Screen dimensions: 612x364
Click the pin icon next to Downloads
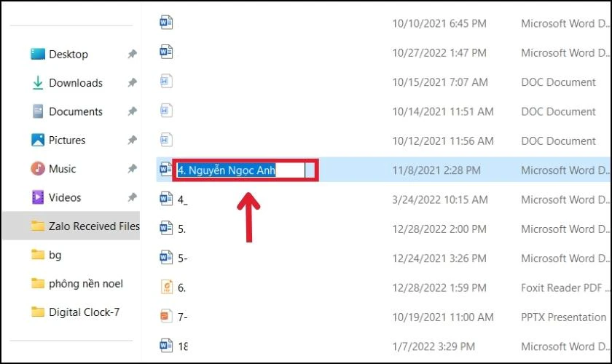click(x=133, y=83)
